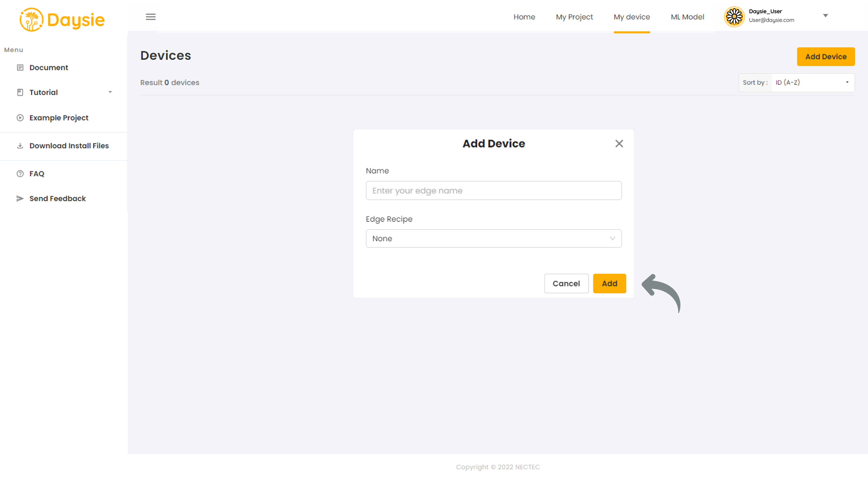This screenshot has height=478, width=868.
Task: Click the Send Feedback paper plane icon
Action: pyautogui.click(x=20, y=199)
